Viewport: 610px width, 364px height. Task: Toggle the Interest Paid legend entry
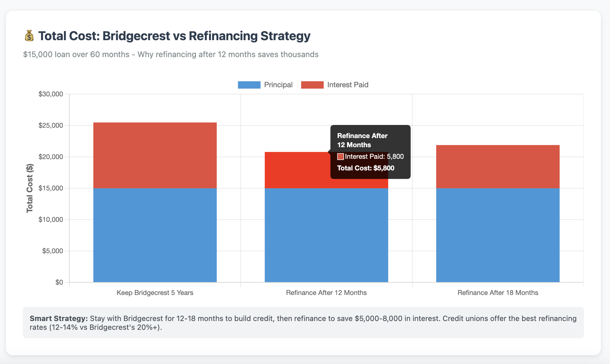pyautogui.click(x=334, y=85)
